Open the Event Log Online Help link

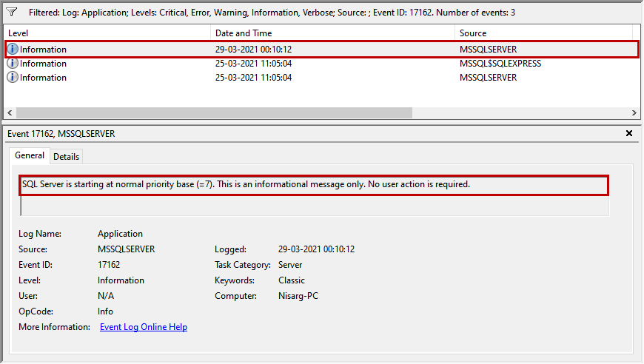[144, 327]
